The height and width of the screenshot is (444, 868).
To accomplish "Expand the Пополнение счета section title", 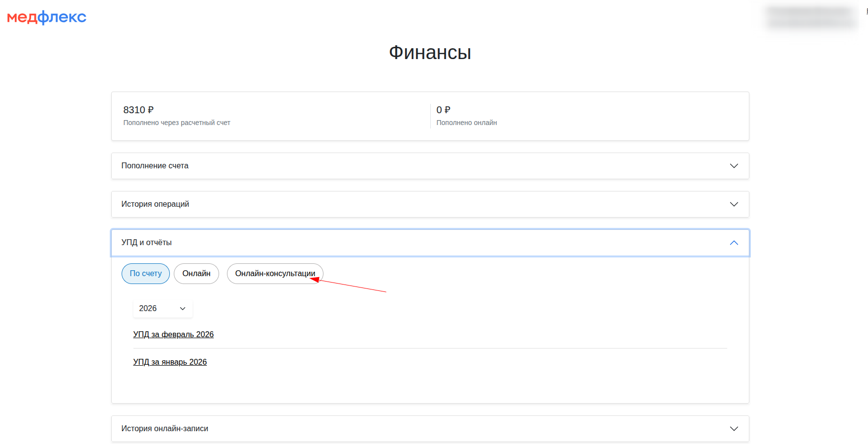I will click(x=155, y=166).
